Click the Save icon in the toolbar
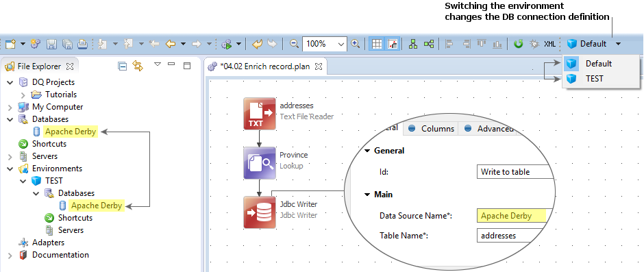The height and width of the screenshot is (272, 644). [51, 44]
